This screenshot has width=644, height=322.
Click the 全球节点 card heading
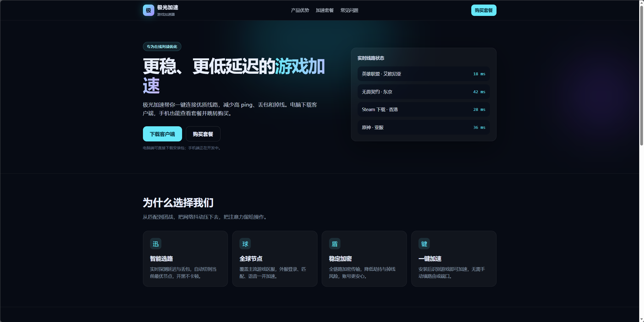[251, 259]
